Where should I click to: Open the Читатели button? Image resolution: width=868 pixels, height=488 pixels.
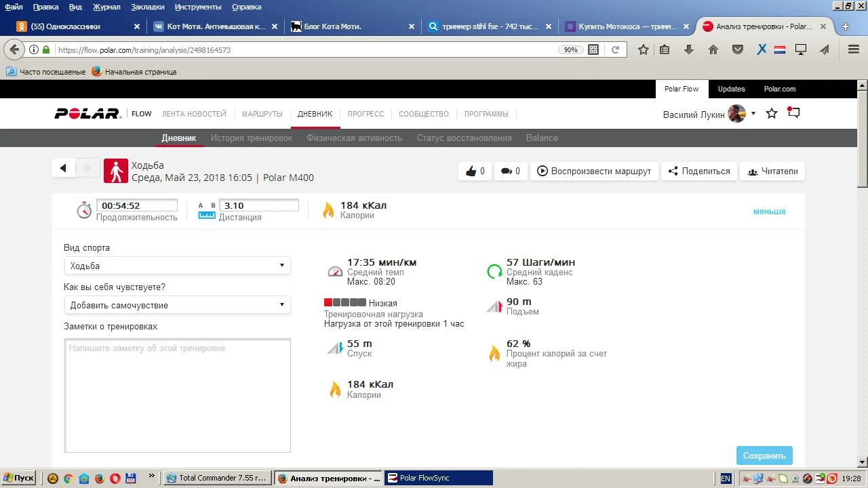(x=772, y=171)
